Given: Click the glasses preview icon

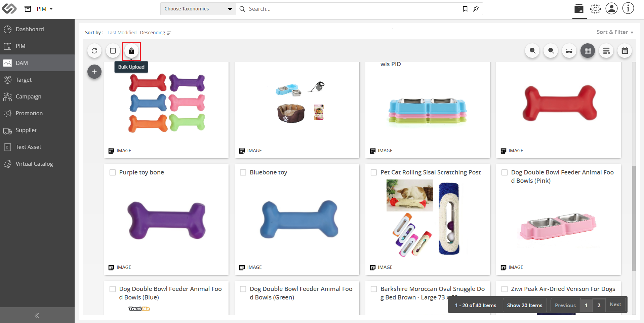Looking at the screenshot, I should click(569, 51).
